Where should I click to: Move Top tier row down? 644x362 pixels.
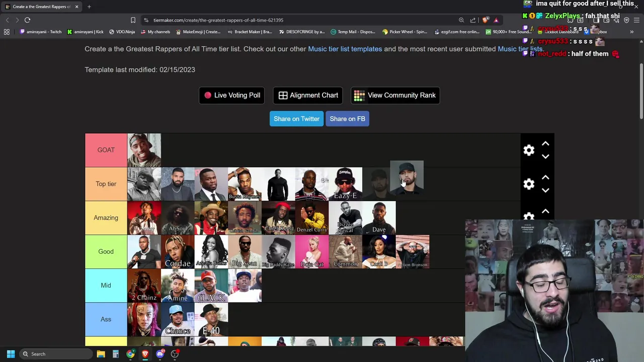(545, 190)
